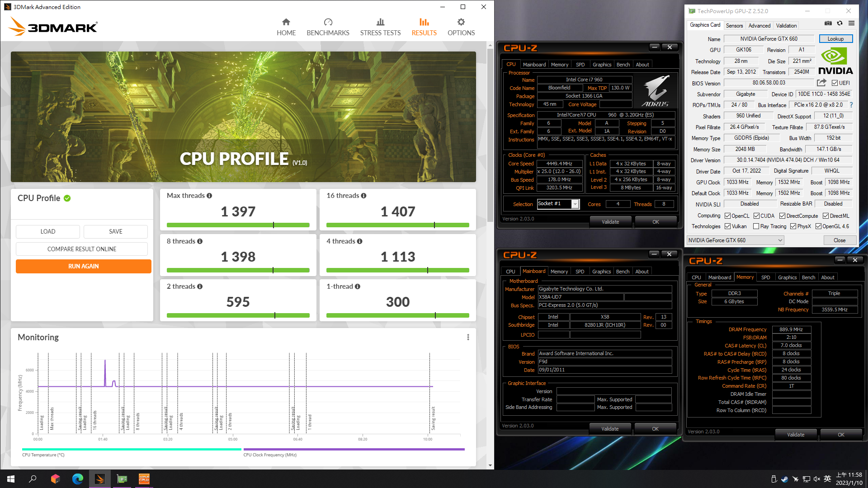Toggle the DirectML checkbox
The height and width of the screenshot is (488, 868).
[826, 216]
